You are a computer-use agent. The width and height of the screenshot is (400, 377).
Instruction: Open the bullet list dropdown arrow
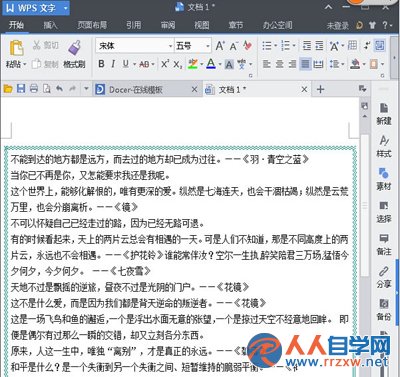[275, 46]
